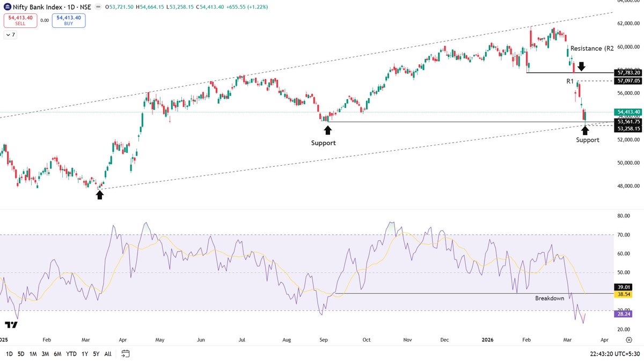This screenshot has height=362, width=644.
Task: Open the go-to-date calendar icon
Action: 126,353
